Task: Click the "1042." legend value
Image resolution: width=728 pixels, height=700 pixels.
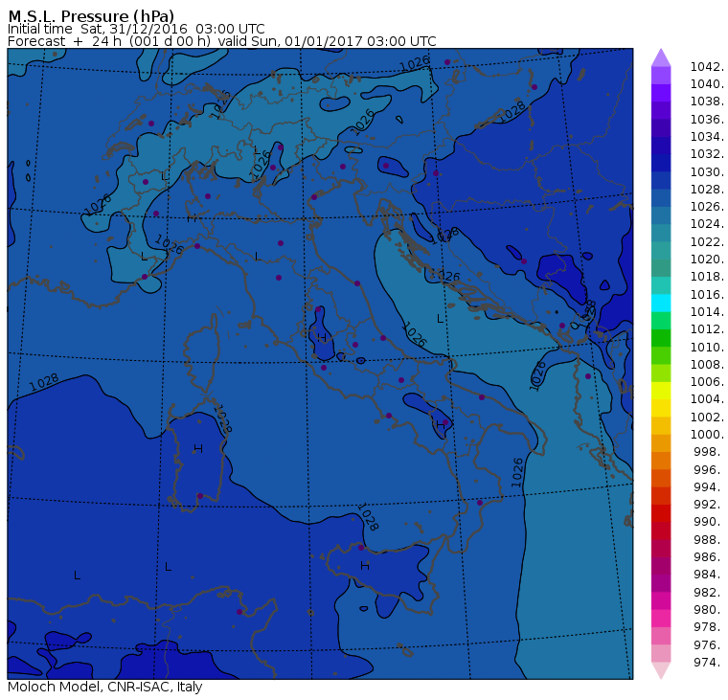Action: [x=707, y=67]
